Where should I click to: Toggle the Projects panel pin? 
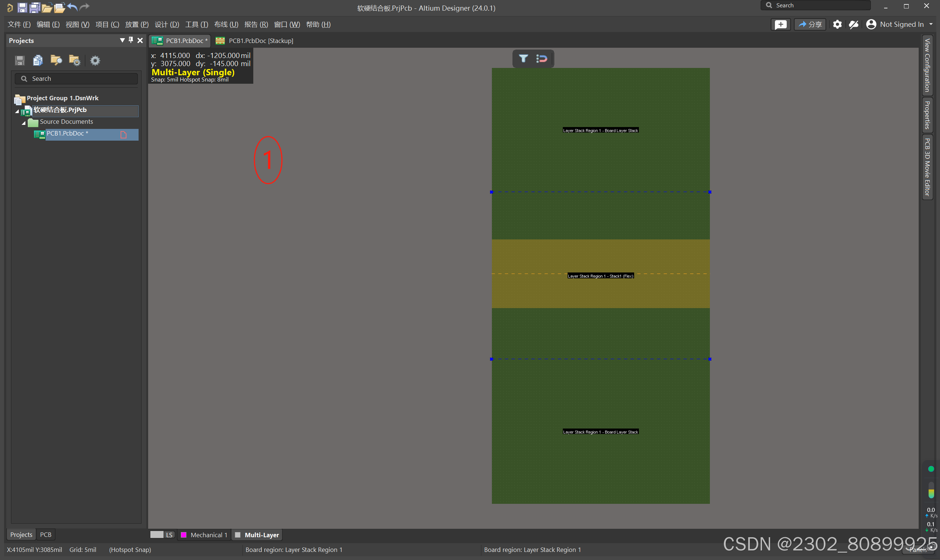[131, 40]
